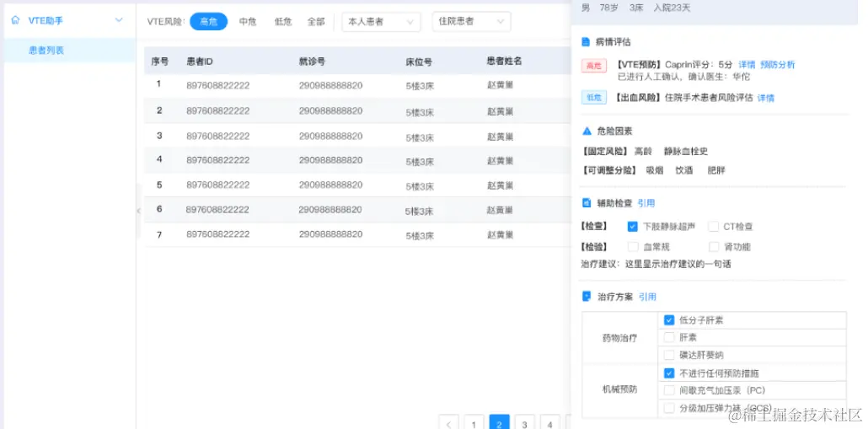Open the 出血风险 详情 link
Screen dimensions: 868x429
coord(765,98)
